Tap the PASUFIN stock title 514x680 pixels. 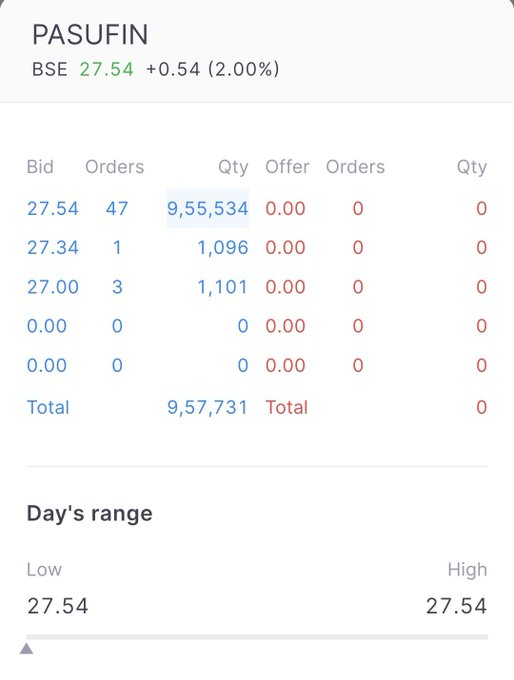90,35
